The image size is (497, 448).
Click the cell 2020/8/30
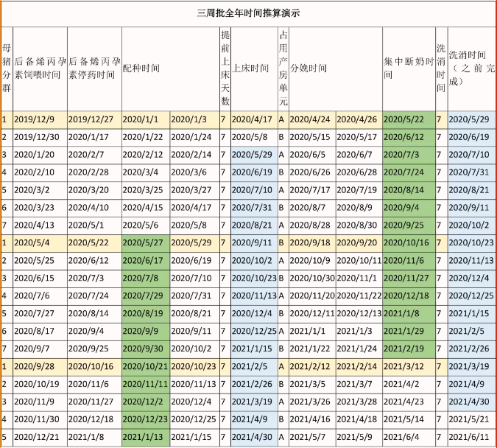tap(359, 225)
